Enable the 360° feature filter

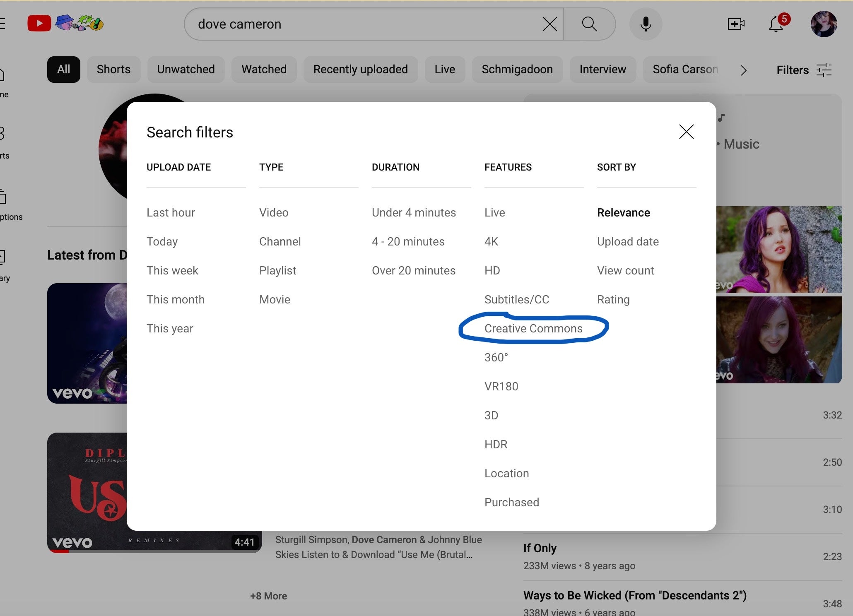click(496, 357)
